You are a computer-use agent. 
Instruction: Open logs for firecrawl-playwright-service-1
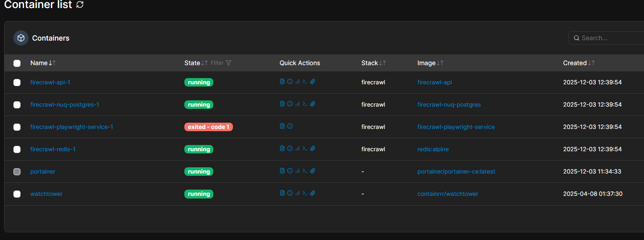pos(282,126)
